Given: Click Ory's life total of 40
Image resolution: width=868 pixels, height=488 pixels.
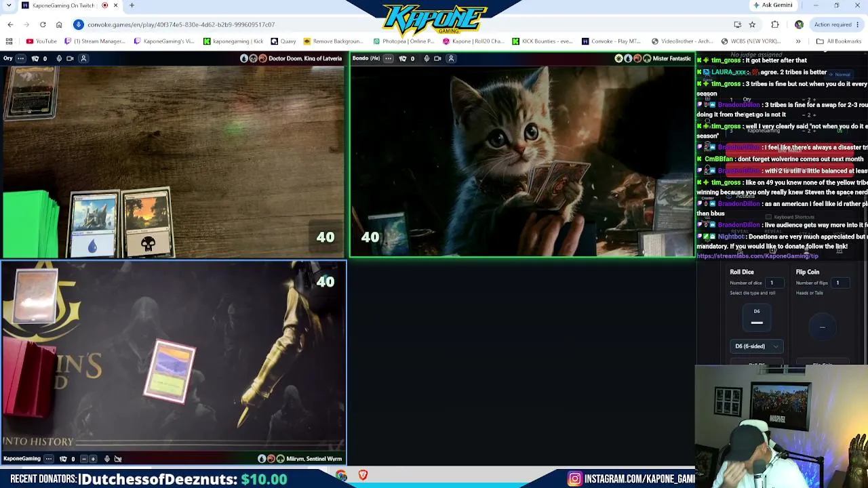Looking at the screenshot, I should 325,237.
